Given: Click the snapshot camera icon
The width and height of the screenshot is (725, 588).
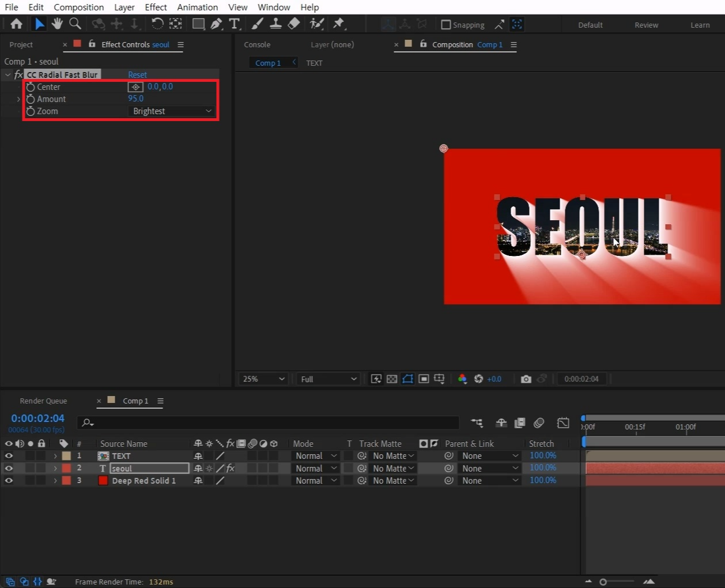Looking at the screenshot, I should tap(526, 379).
